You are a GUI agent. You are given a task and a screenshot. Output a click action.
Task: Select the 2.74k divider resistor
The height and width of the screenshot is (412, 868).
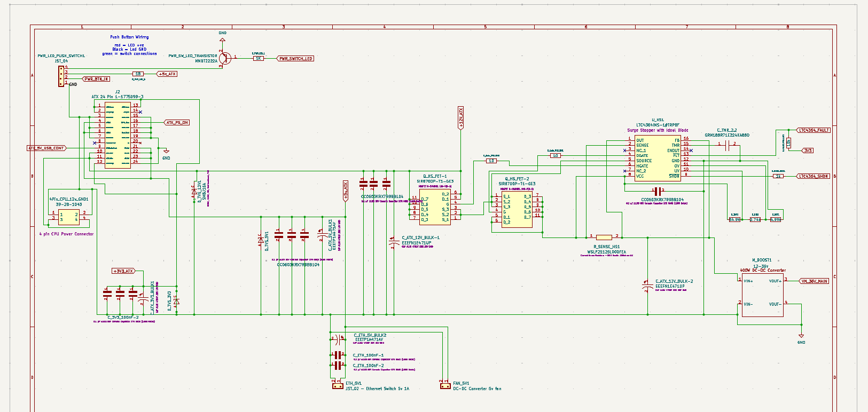(x=755, y=219)
